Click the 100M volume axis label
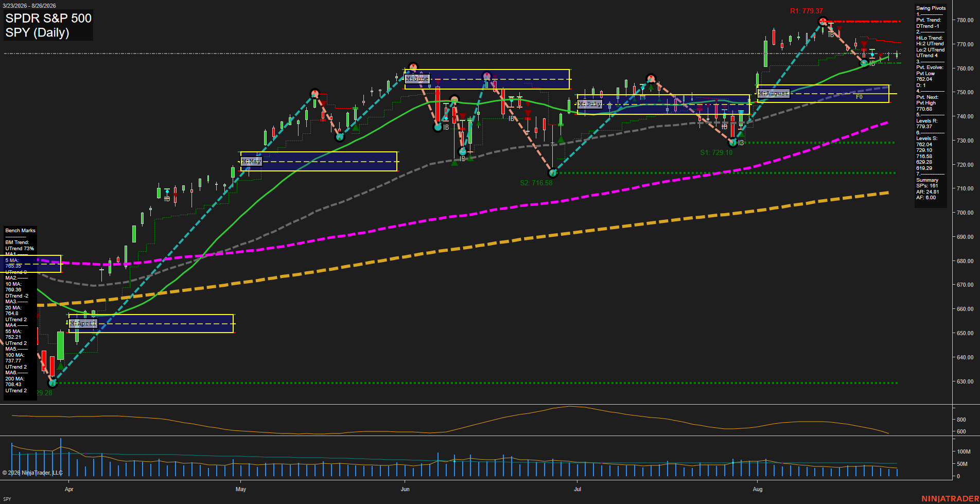Screen dimensions: 980x504 [964, 451]
